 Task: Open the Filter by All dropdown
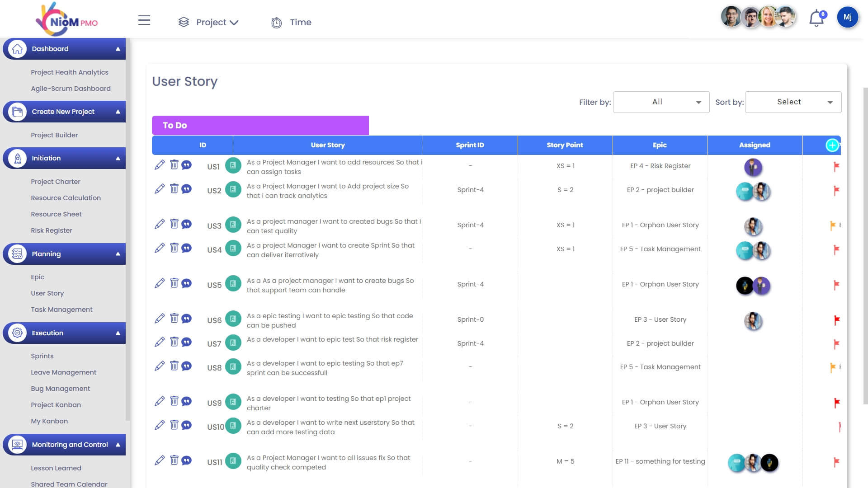661,102
